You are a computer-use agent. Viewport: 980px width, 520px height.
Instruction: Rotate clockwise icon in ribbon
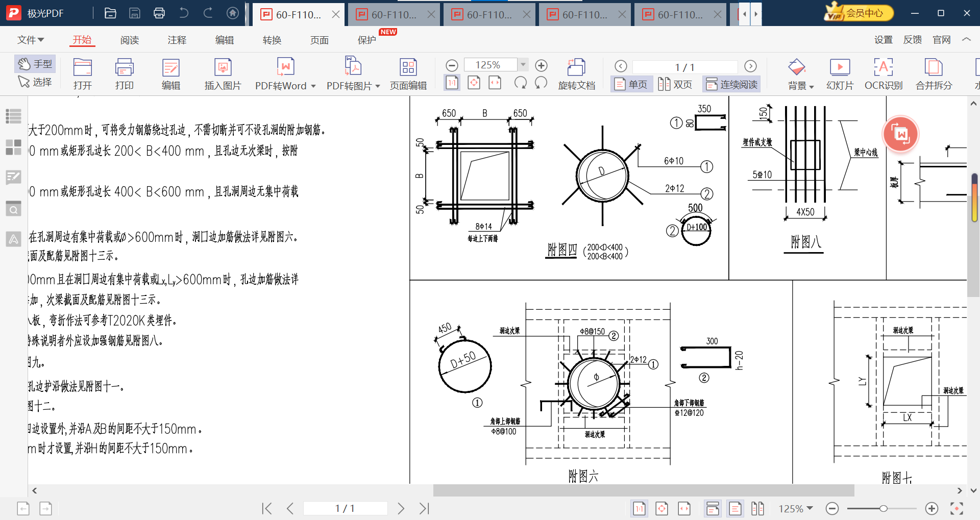tap(541, 83)
